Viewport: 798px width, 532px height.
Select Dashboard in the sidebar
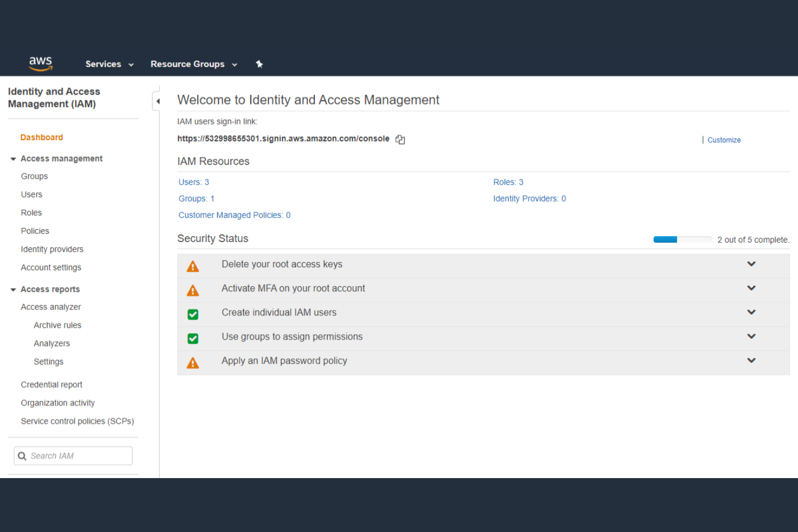pyautogui.click(x=42, y=137)
